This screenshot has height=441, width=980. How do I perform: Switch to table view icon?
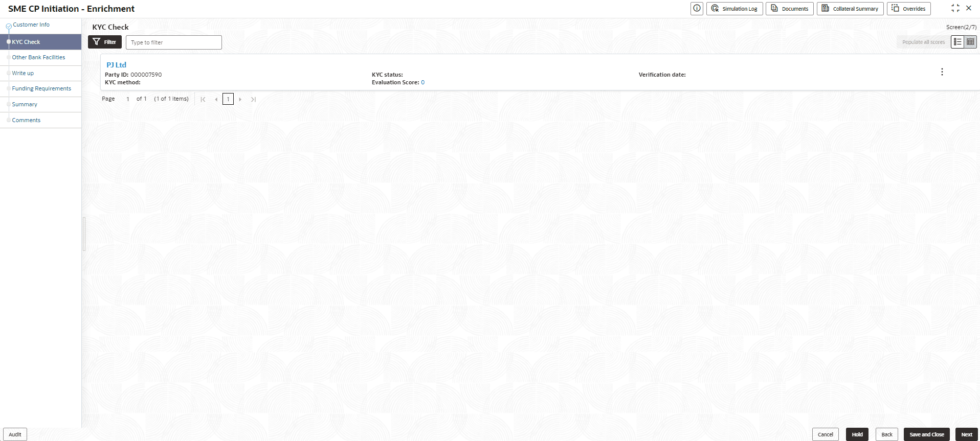(x=970, y=42)
